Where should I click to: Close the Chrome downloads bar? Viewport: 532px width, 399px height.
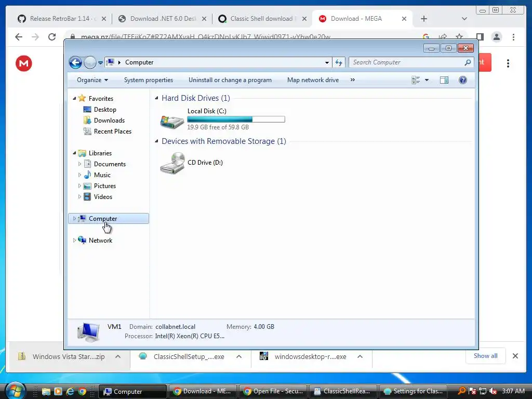[515, 356]
